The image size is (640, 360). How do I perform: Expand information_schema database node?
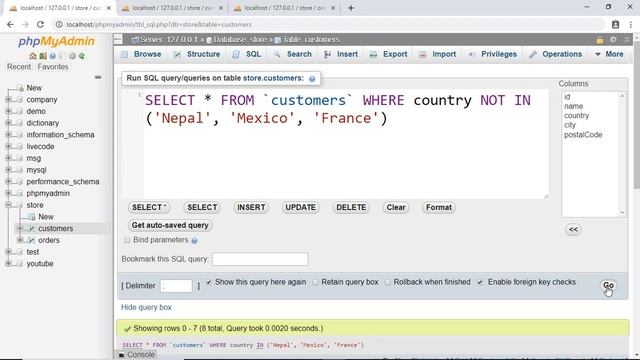[8, 135]
